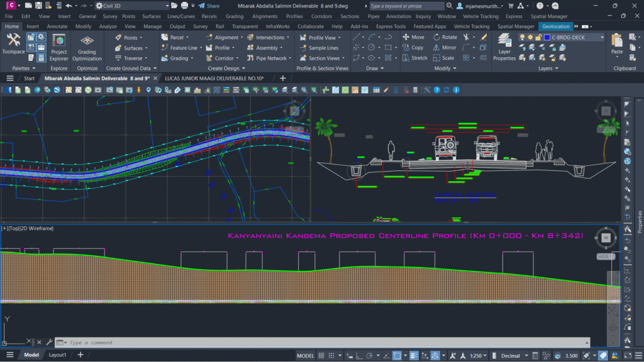Toggle MODEL space button in status bar

click(x=305, y=356)
